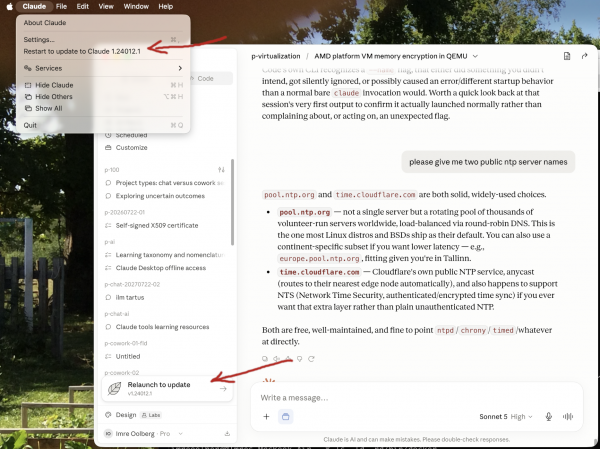Open the Apple menu
600x449 pixels.
click(10, 7)
